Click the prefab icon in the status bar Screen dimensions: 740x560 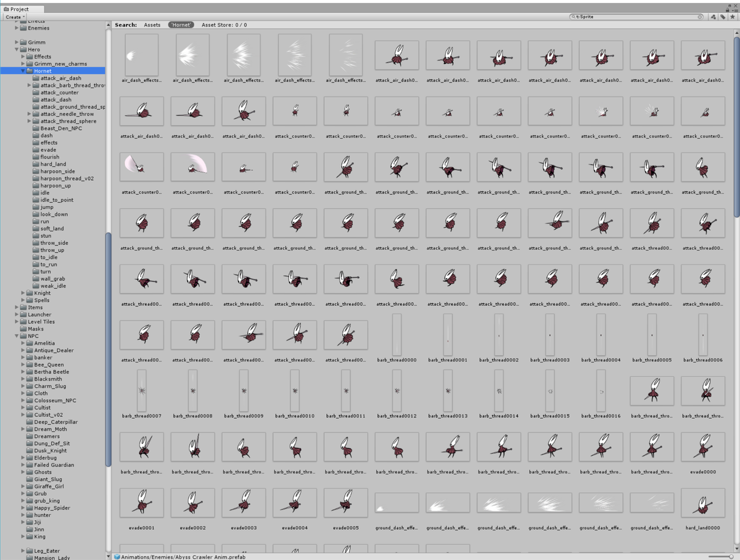117,556
